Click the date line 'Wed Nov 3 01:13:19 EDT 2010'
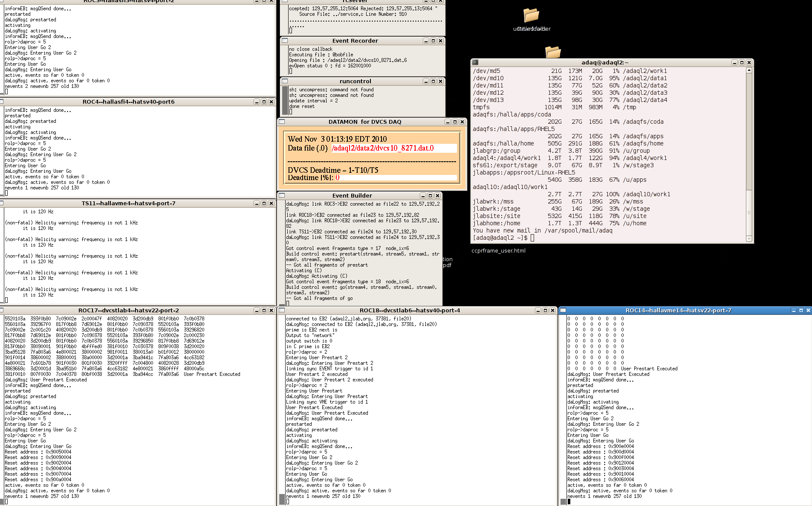This screenshot has height=506, width=812. 337,139
